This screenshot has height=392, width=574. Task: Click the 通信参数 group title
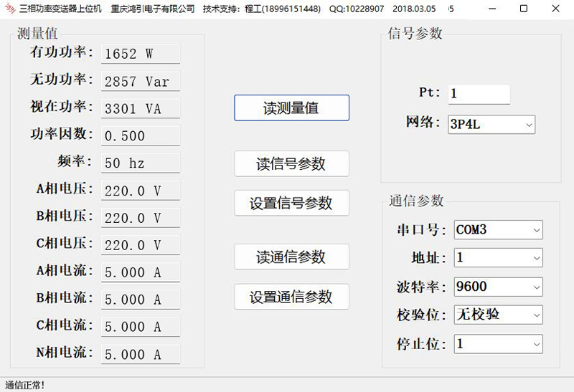416,201
